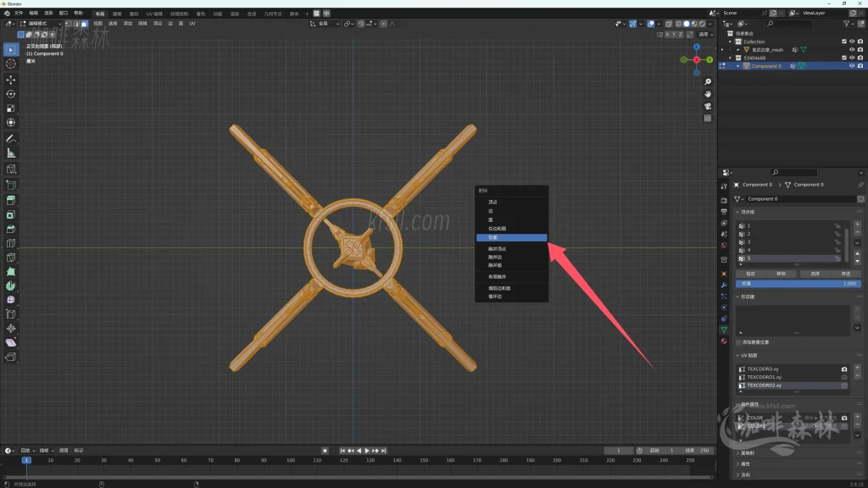Open the Modifiers wrench properties tab
The image size is (868, 488).
click(x=724, y=285)
